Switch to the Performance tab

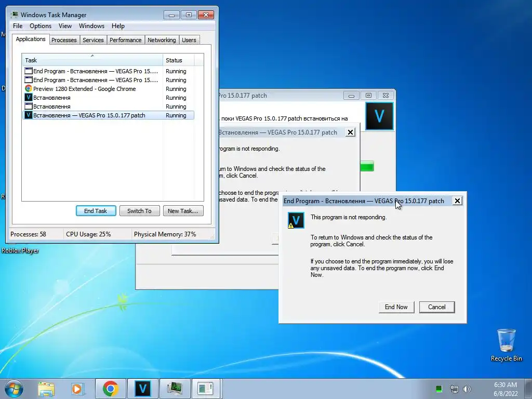(x=126, y=40)
